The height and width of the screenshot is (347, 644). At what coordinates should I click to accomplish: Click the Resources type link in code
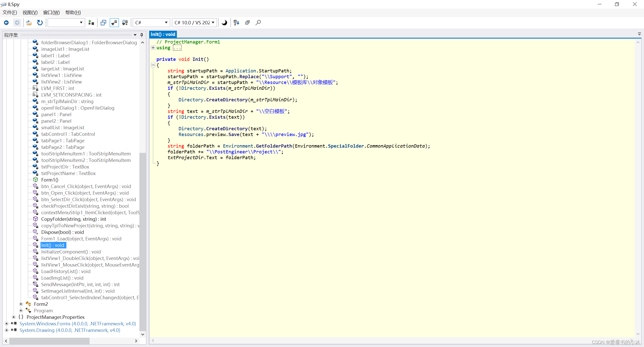(x=191, y=135)
